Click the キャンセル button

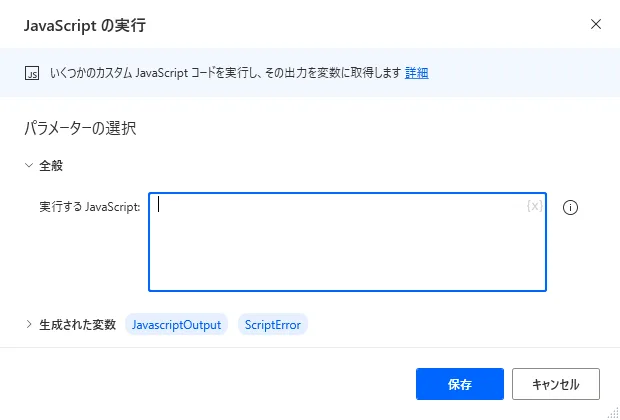coord(555,383)
